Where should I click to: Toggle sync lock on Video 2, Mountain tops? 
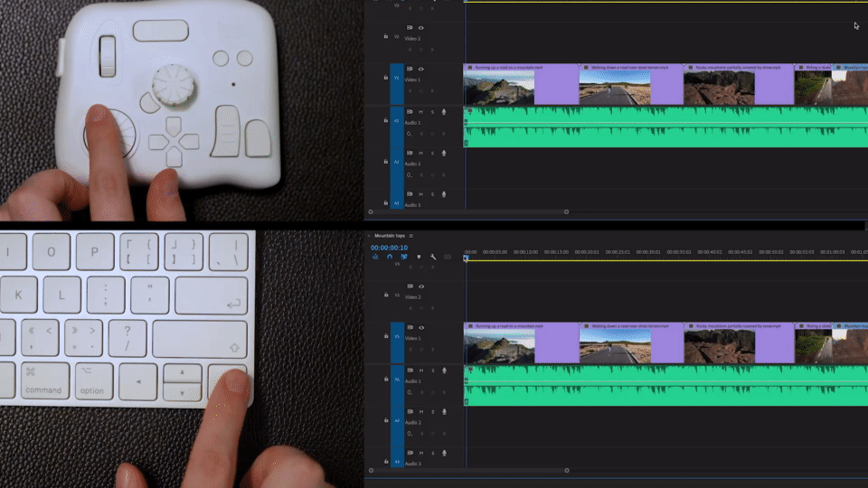(410, 286)
